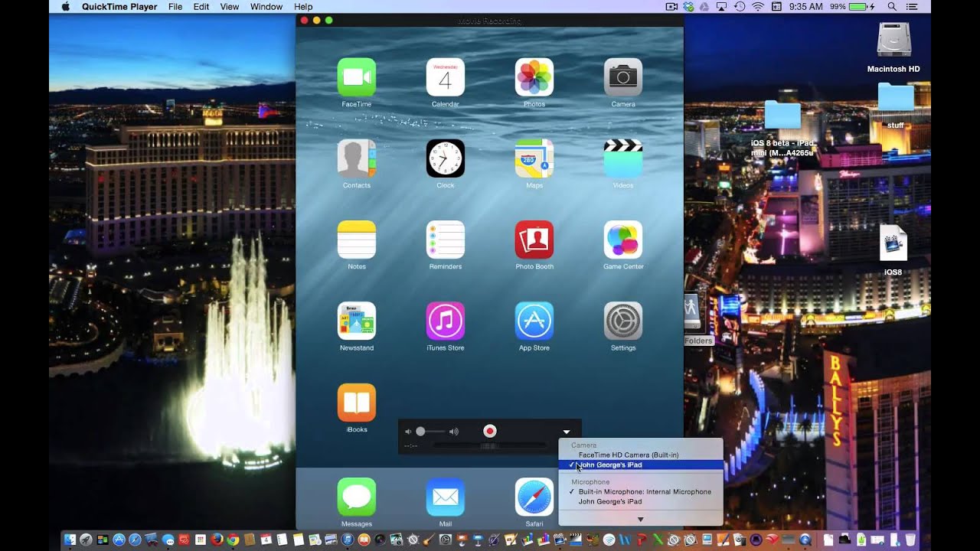980x551 pixels.
Task: Click the Game Center app on mirrored iPad
Action: tap(623, 240)
